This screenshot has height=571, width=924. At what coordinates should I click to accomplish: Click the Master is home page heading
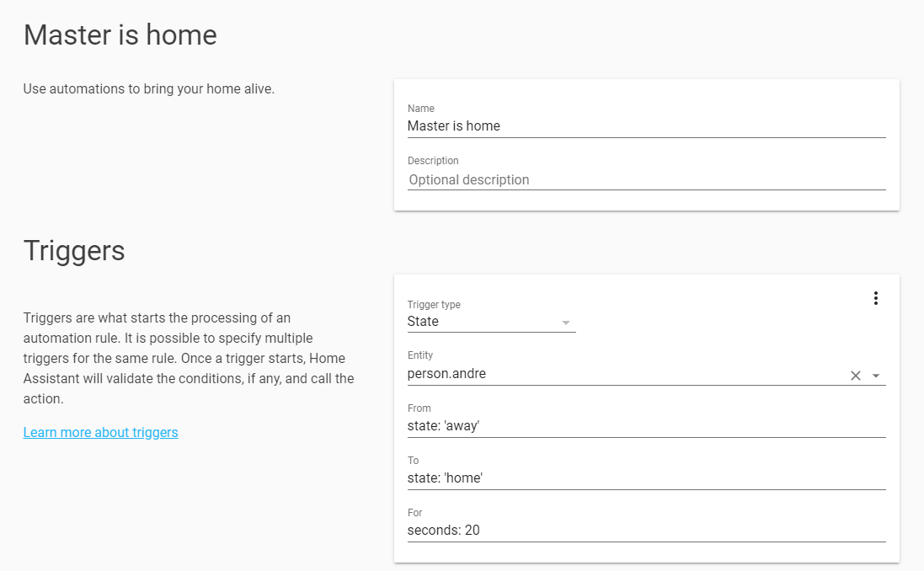[120, 35]
